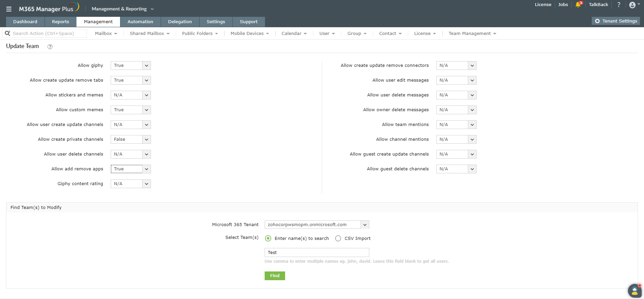Screen dimensions: 644x299
Task: Click the Search Action input field
Action: (49, 33)
